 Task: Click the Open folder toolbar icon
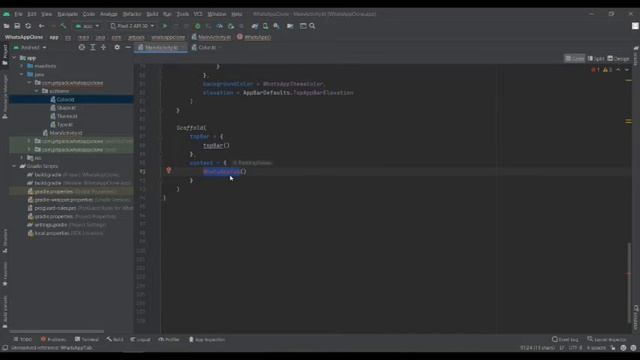pyautogui.click(x=7, y=26)
